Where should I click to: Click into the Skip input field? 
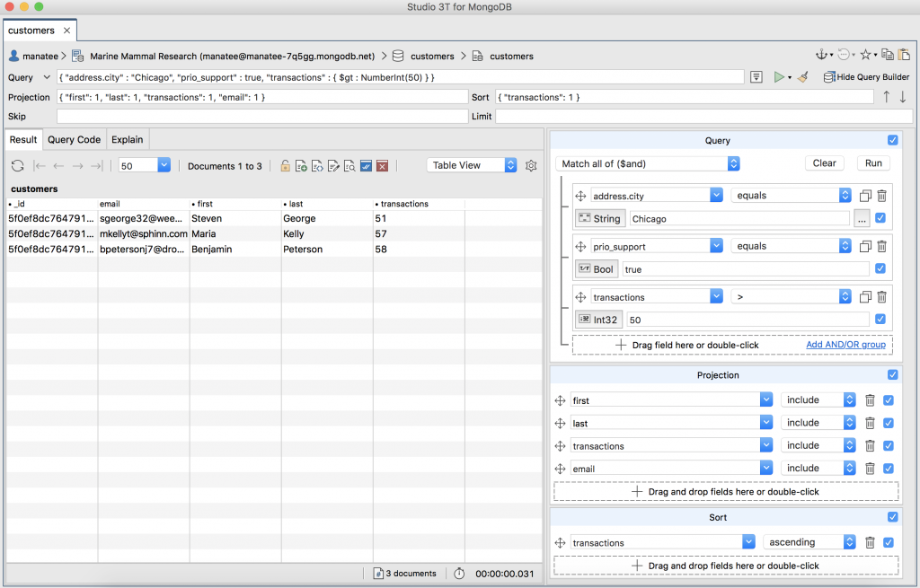click(262, 116)
